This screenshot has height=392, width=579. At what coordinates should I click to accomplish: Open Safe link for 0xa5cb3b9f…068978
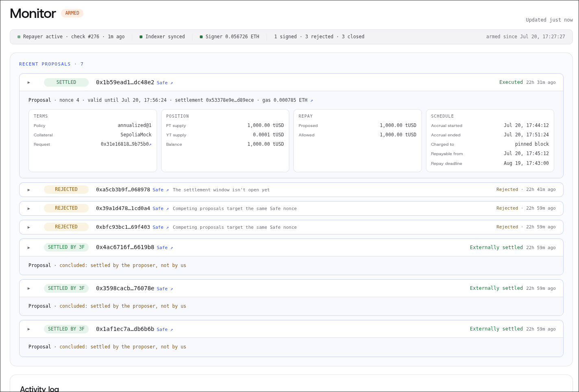coord(161,190)
